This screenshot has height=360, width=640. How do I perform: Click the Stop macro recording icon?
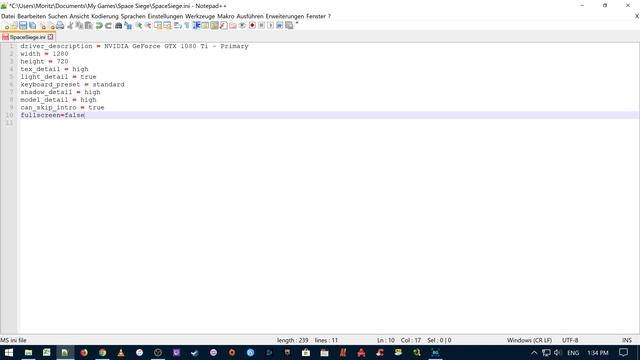261,26
